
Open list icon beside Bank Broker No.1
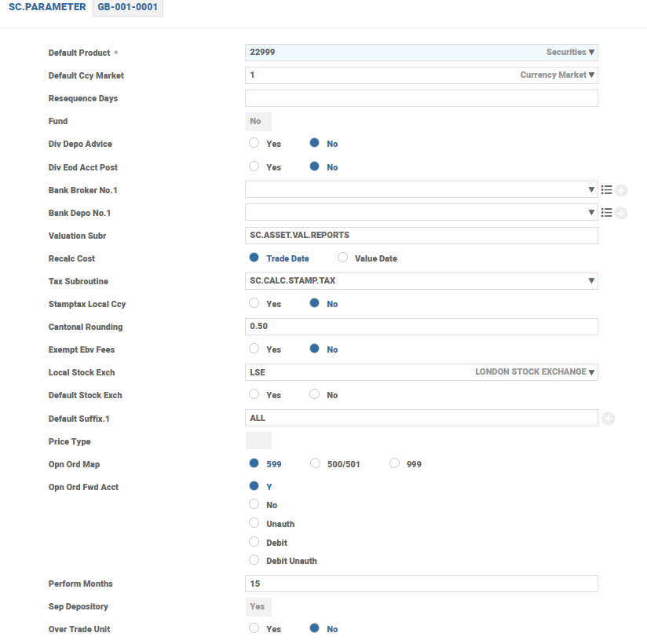pyautogui.click(x=606, y=190)
